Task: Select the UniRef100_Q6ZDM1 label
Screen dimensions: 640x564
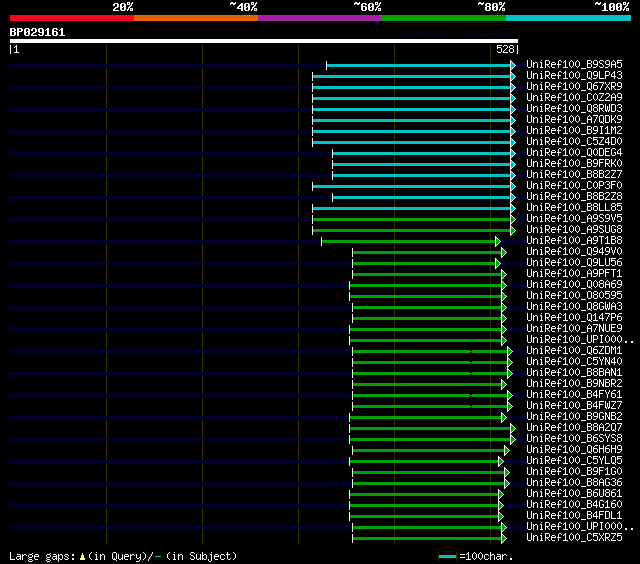Action: click(x=574, y=351)
